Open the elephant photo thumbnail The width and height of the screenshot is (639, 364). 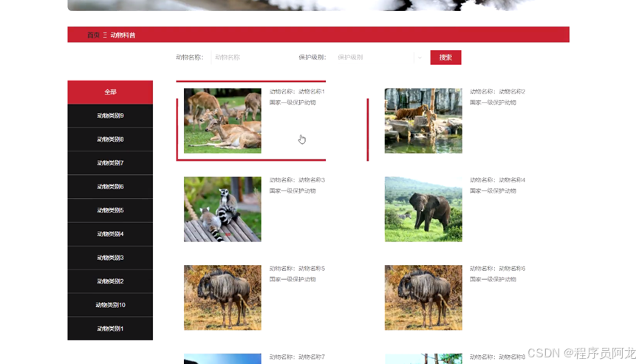pyautogui.click(x=423, y=209)
